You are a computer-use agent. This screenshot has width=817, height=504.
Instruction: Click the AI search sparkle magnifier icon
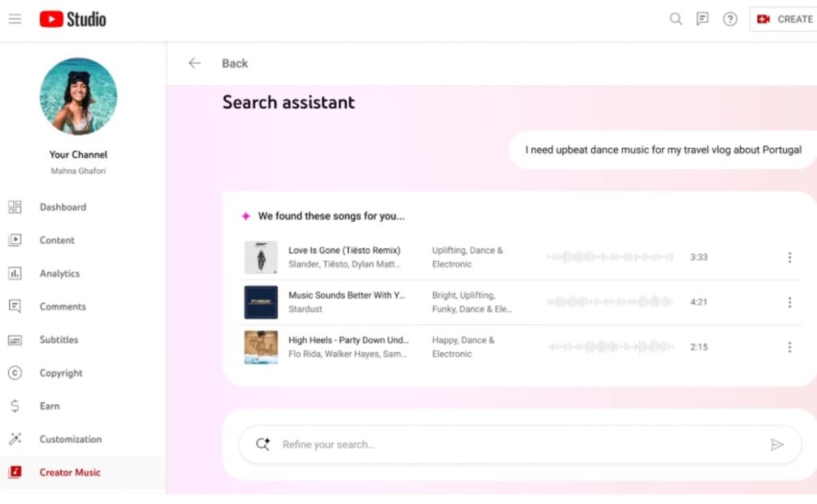click(x=263, y=445)
